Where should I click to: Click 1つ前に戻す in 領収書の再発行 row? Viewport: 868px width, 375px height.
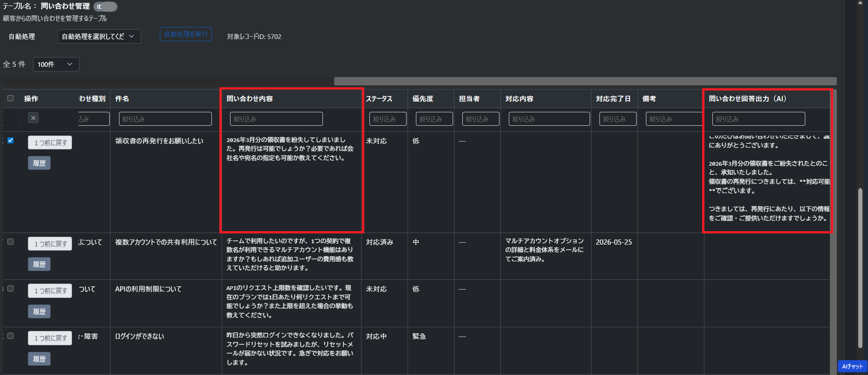pos(50,142)
